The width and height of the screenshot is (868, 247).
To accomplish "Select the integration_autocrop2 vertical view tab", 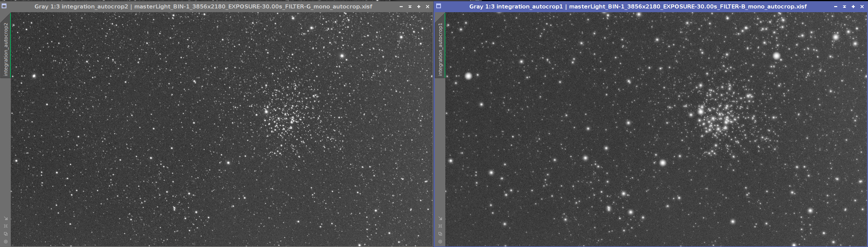I will (5, 45).
